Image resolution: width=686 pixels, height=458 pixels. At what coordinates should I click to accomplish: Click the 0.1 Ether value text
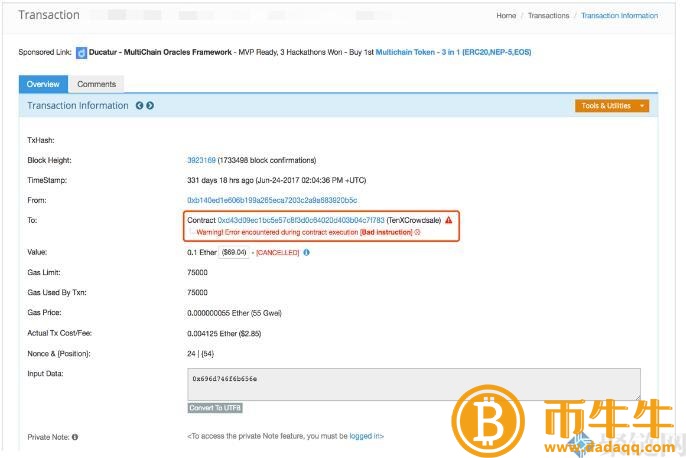click(202, 252)
